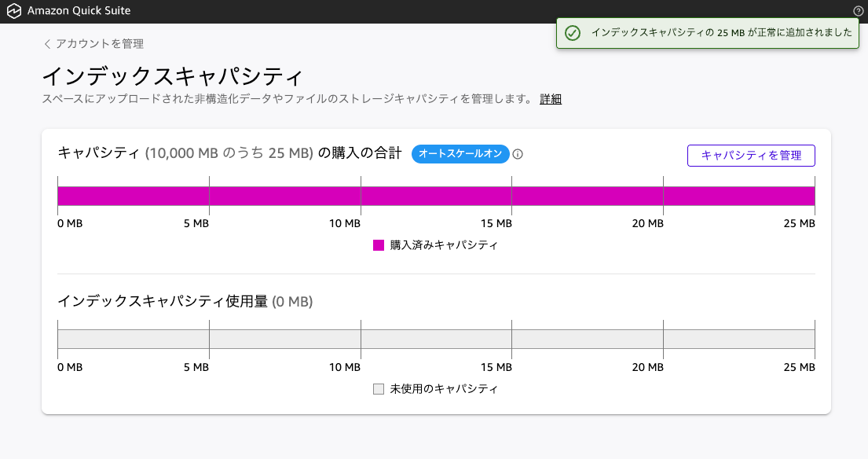Image resolution: width=868 pixels, height=459 pixels.
Task: Click the インデックスキャパシティ使用量 (0 MB) heading
Action: (x=185, y=301)
